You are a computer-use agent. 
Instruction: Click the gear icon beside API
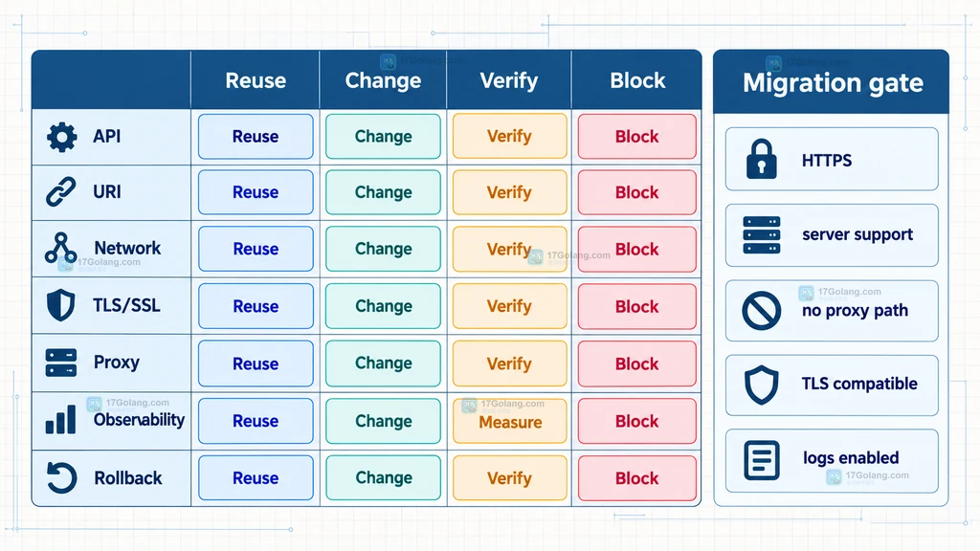coord(62,137)
